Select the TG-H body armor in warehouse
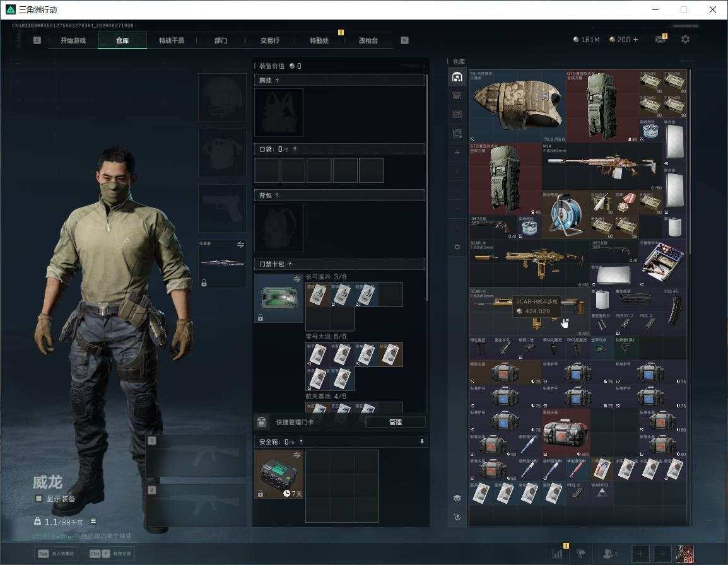This screenshot has height=565, width=728. tap(517, 107)
